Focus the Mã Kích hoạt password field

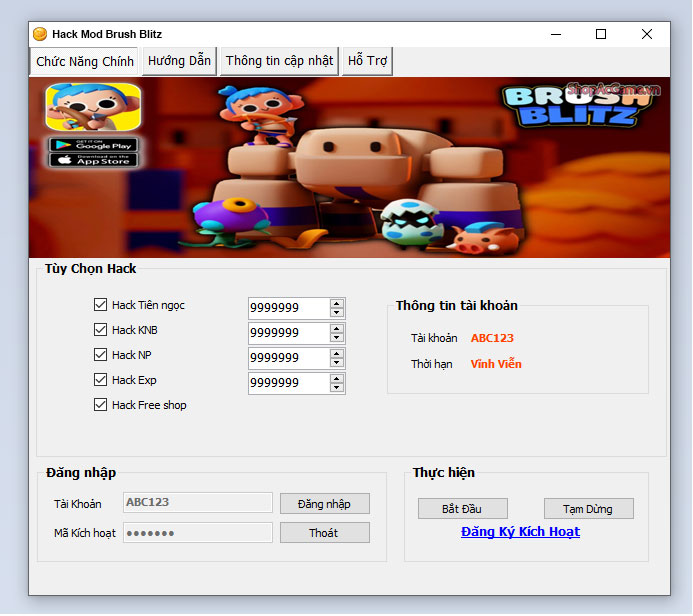[x=198, y=533]
